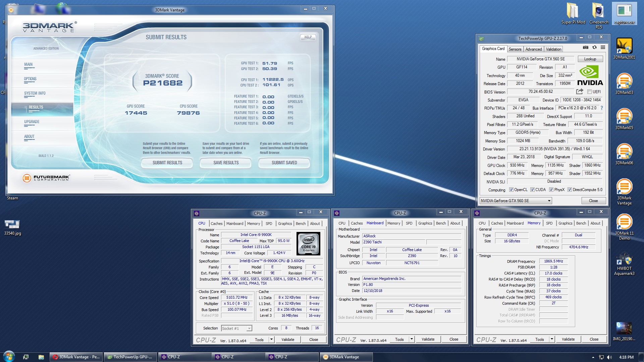
Task: Open MAIN section in 3DMark Vantage
Action: [28, 65]
